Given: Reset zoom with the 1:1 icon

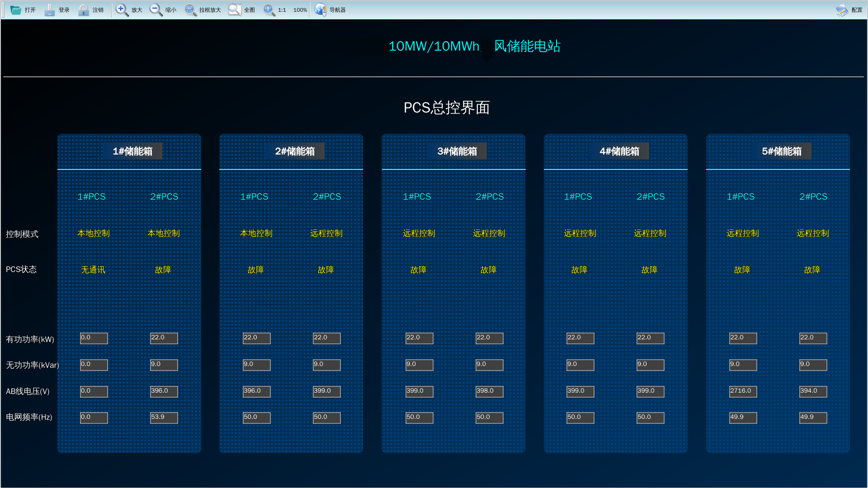Looking at the screenshot, I should pos(269,9).
